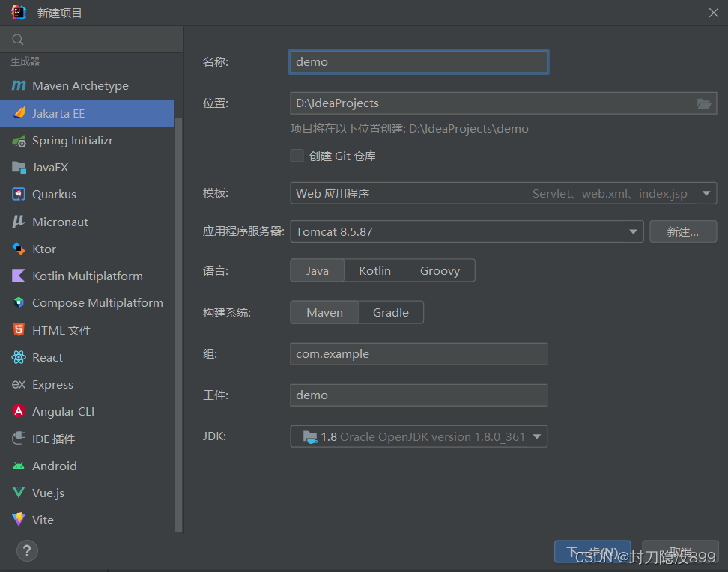
Task: Click the React atom icon
Action: 19,357
